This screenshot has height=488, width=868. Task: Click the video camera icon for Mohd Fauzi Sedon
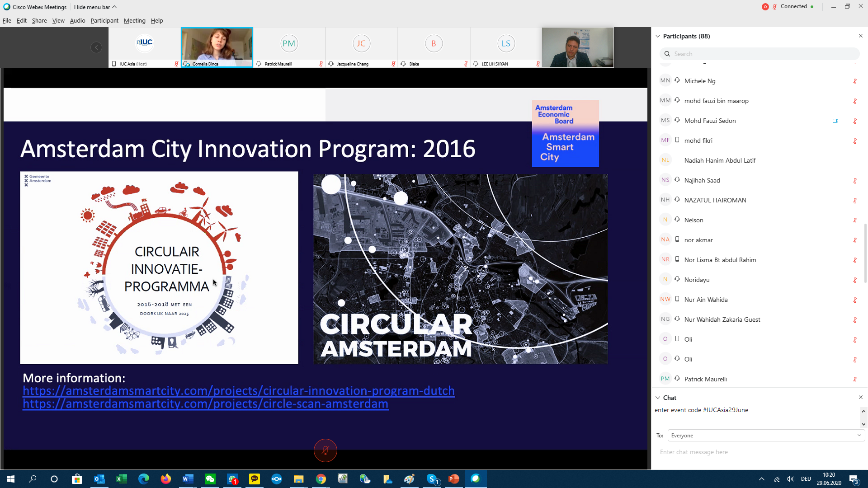[835, 121]
